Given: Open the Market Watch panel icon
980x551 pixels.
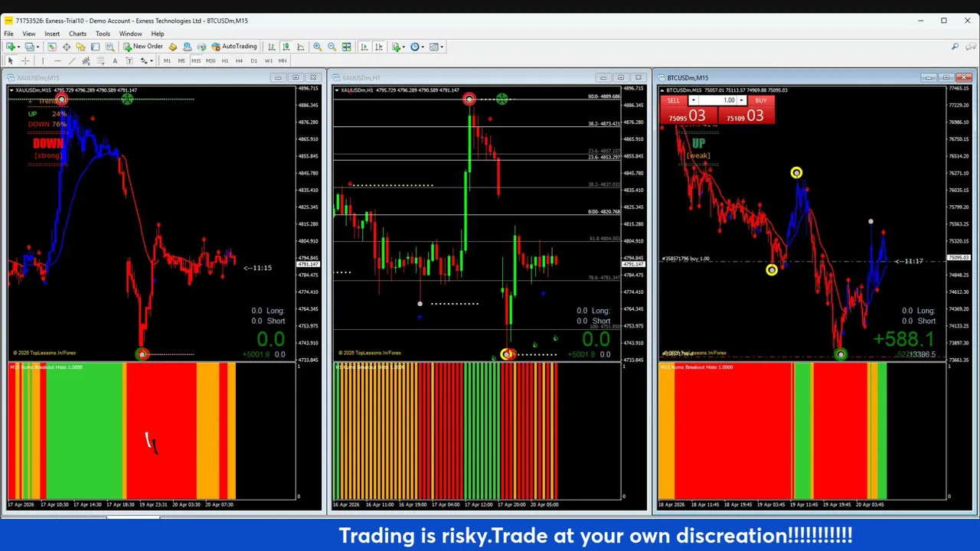Looking at the screenshot, I should 53,47.
